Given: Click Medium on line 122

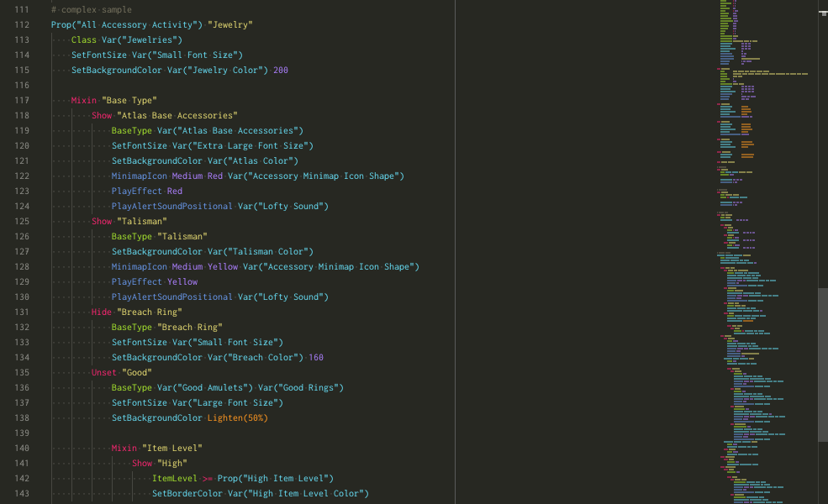Looking at the screenshot, I should tap(187, 176).
